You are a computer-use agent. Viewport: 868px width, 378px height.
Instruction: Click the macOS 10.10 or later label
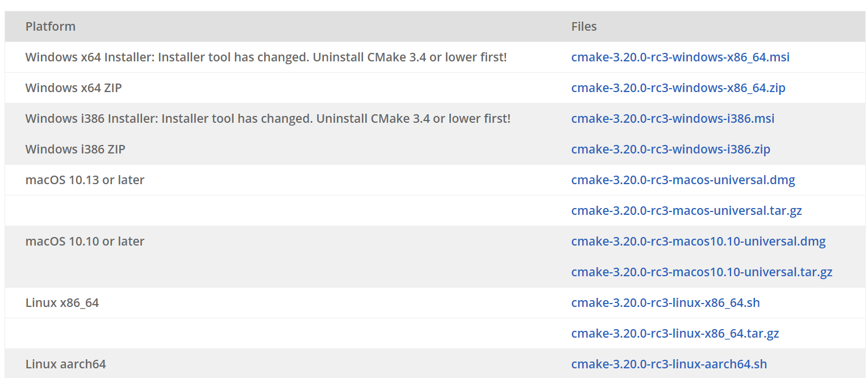pos(86,241)
